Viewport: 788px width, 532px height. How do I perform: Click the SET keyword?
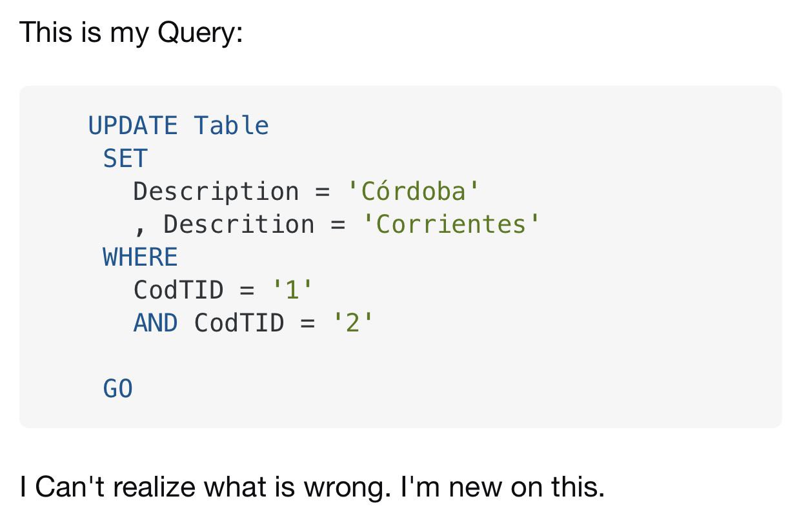click(125, 159)
